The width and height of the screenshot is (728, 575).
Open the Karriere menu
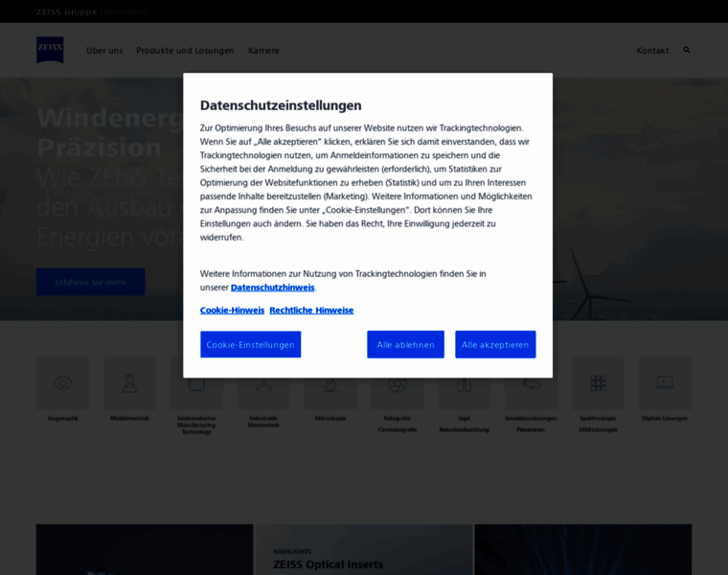263,51
